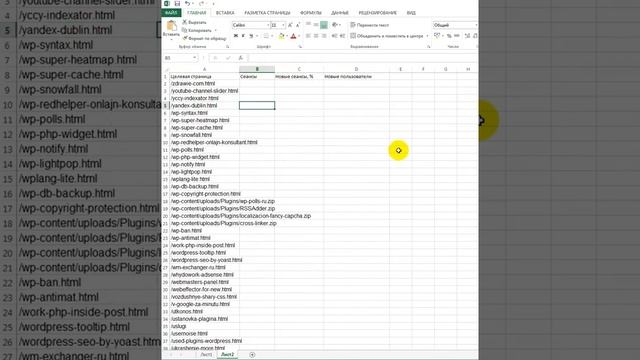Center cell text horizontally
This screenshot has height=360, width=640.
click(316, 36)
